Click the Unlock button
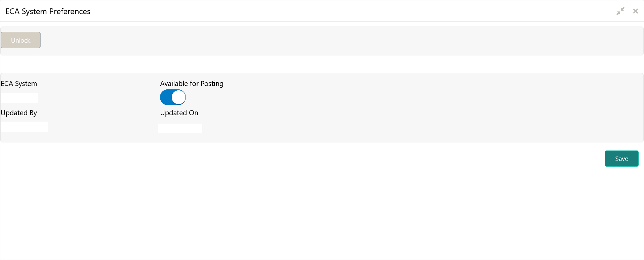 coord(20,40)
